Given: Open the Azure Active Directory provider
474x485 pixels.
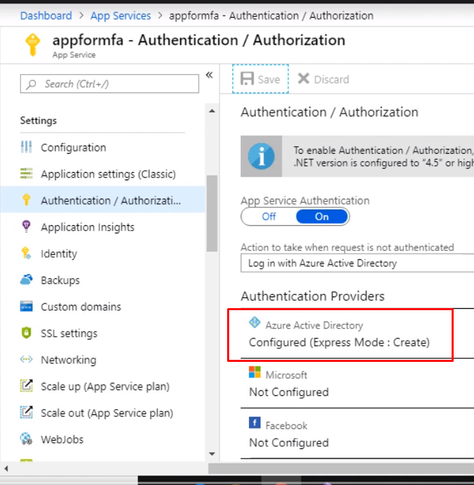Looking at the screenshot, I should click(x=357, y=333).
